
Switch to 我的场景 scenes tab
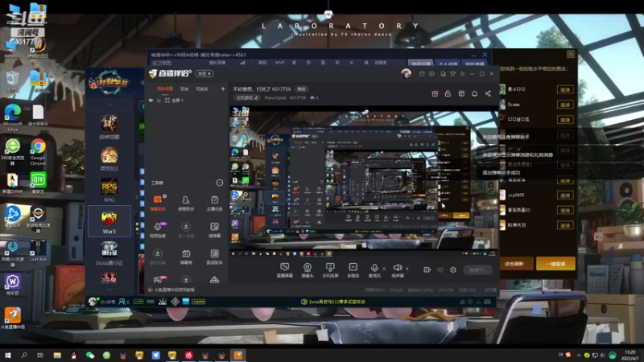(x=165, y=88)
